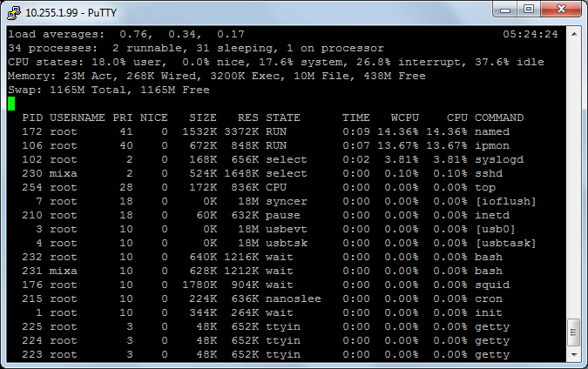This screenshot has height=369, width=588.
Task: Click the clock time 05:24:24
Action: tap(531, 34)
